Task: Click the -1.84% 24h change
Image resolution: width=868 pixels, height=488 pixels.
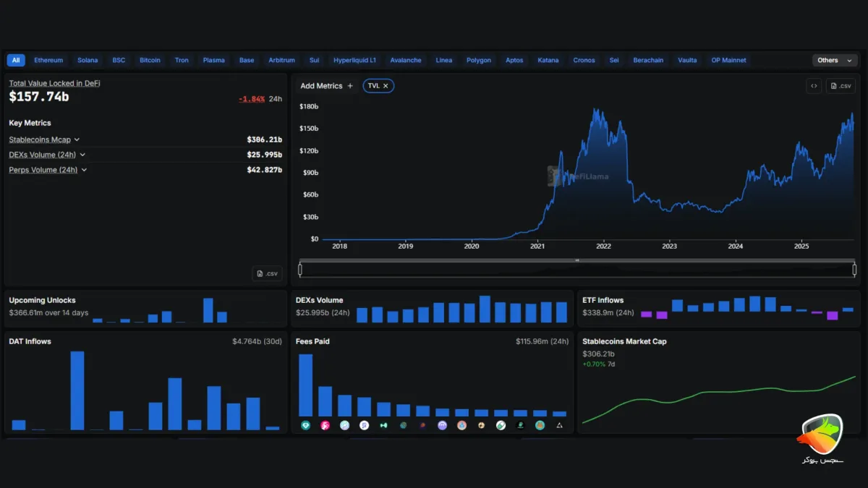Action: coord(252,99)
